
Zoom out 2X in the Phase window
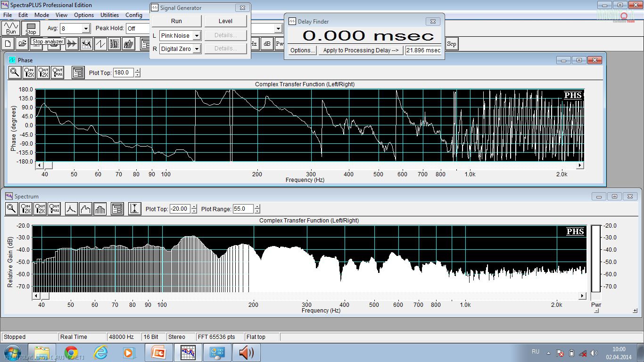pos(43,72)
